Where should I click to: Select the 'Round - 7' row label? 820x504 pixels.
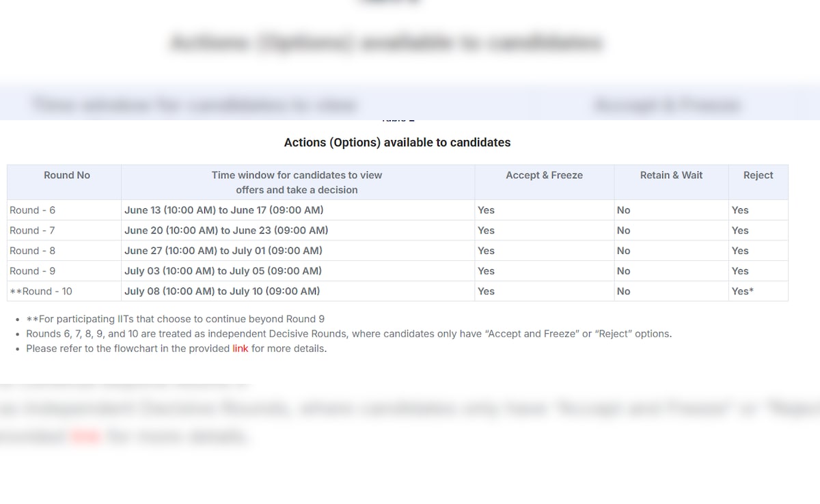pyautogui.click(x=32, y=231)
